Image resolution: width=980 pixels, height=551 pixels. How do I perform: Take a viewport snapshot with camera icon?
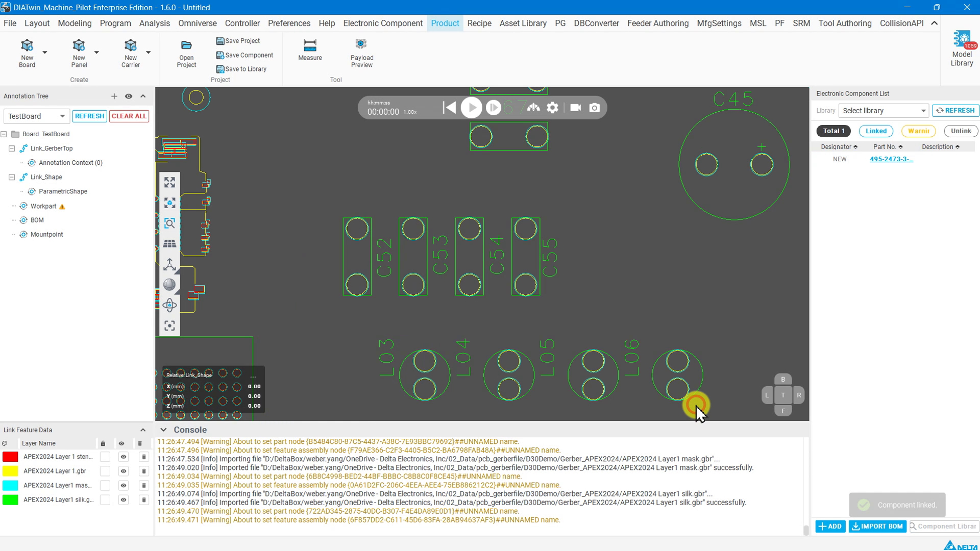pos(595,108)
